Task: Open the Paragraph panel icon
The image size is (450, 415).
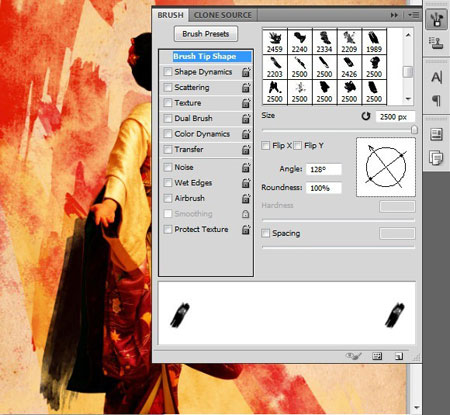Action: (x=436, y=100)
